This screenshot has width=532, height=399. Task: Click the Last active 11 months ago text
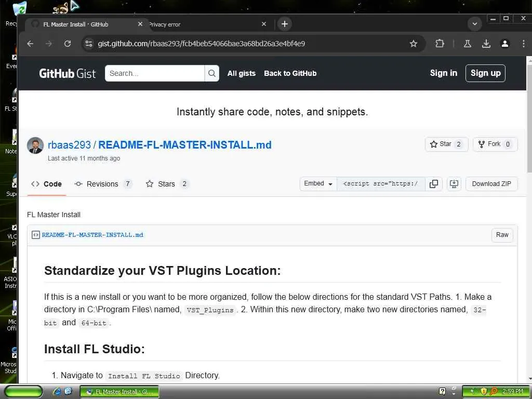[84, 158]
